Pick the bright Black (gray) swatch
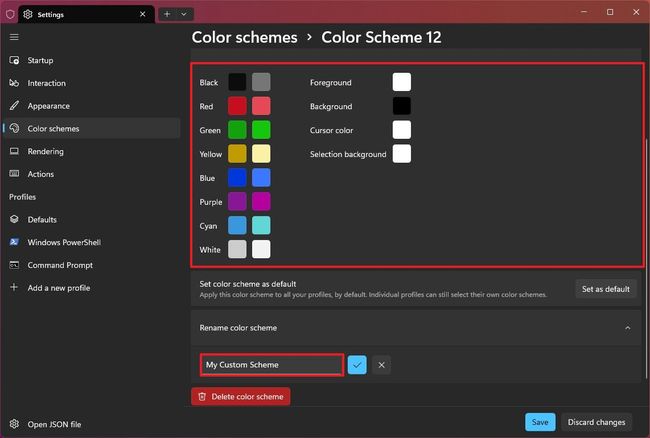 (261, 82)
